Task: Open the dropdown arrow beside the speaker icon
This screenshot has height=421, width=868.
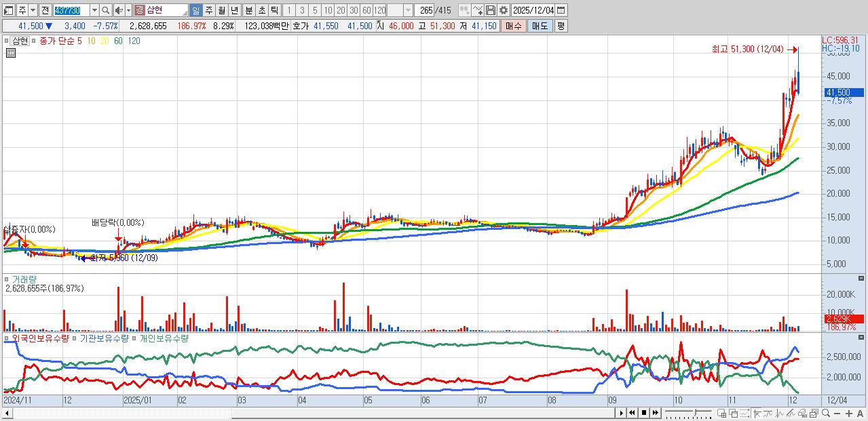Action: 128,10
